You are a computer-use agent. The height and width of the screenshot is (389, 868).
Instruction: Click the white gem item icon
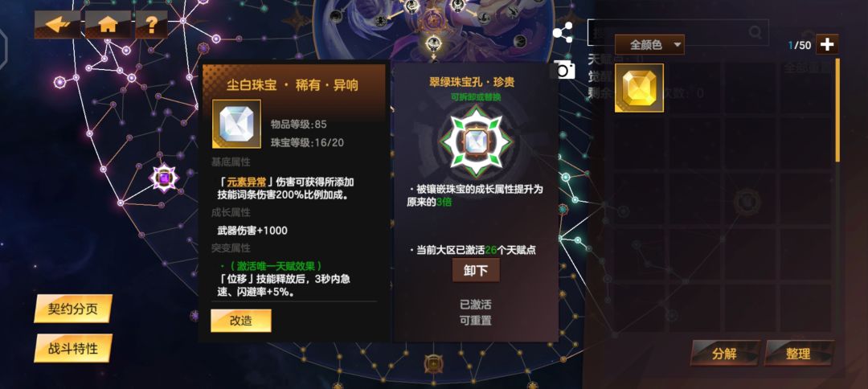click(236, 124)
